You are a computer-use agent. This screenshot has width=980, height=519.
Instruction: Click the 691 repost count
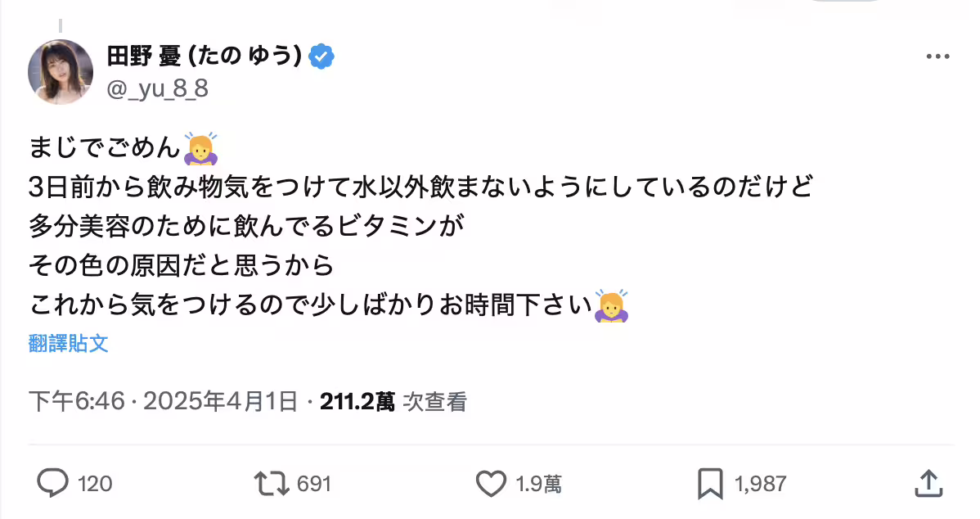tap(313, 484)
